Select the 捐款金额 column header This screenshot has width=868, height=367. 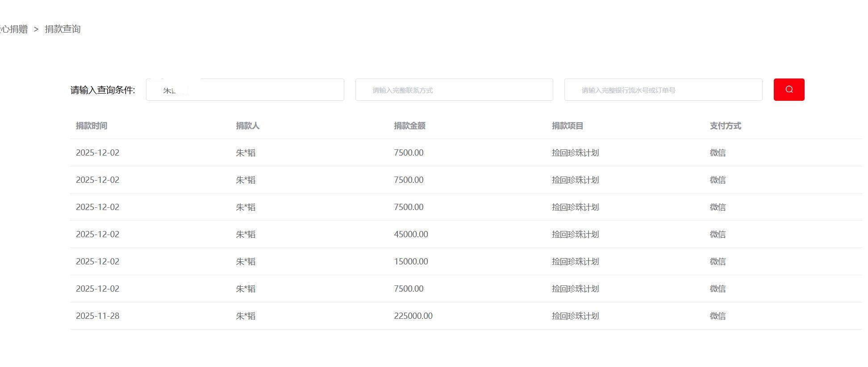coord(409,126)
